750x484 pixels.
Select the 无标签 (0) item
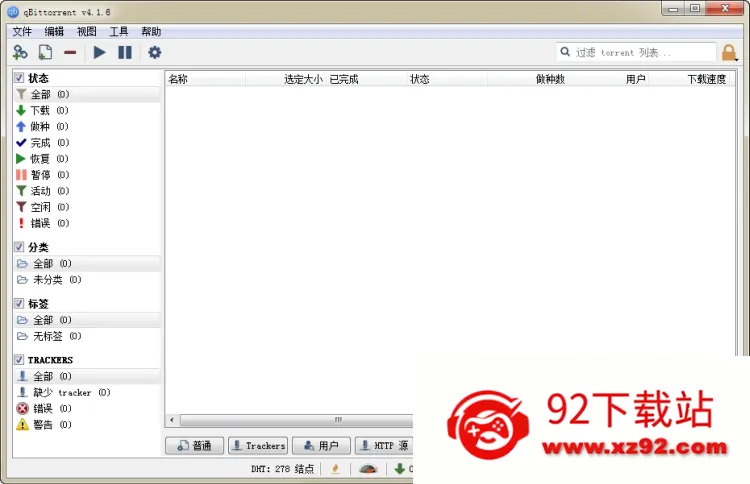pos(87,336)
